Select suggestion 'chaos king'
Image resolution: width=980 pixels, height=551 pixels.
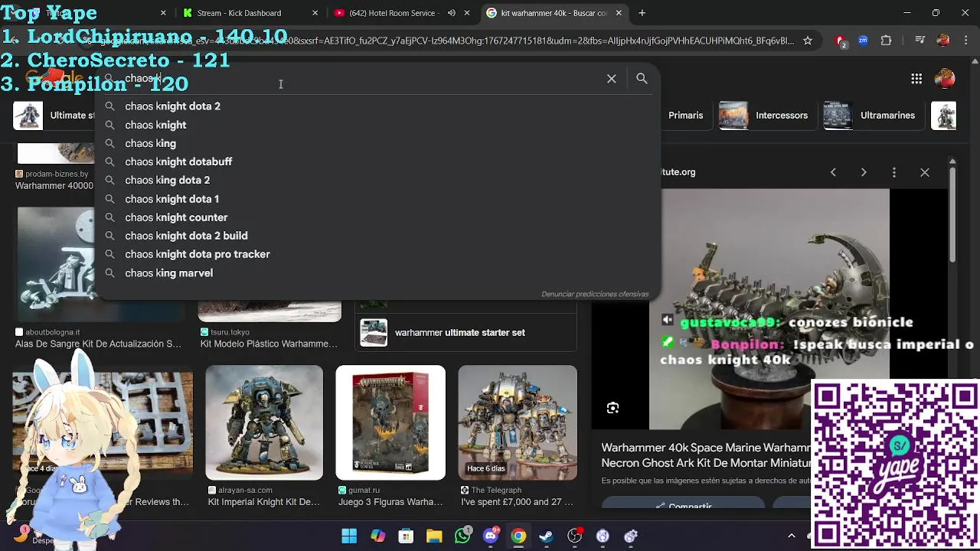(377, 143)
